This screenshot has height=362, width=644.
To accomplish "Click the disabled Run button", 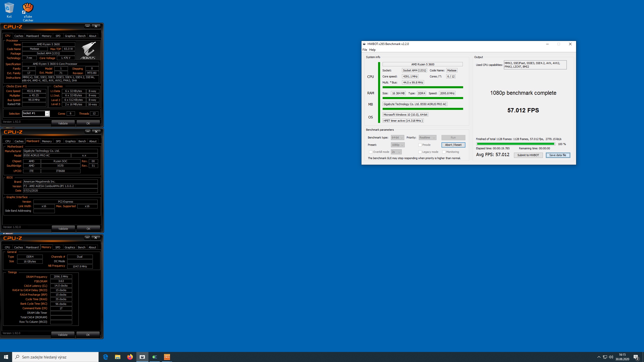I will (x=453, y=138).
